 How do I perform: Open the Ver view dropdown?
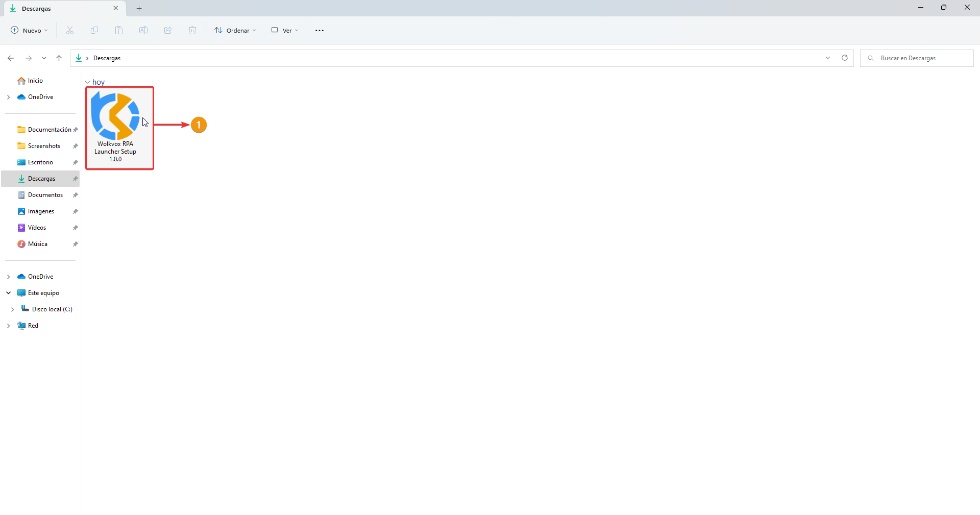[x=285, y=30]
